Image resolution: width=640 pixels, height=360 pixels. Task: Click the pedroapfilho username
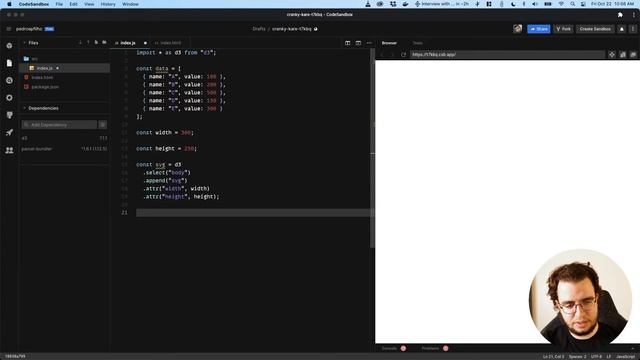pos(29,29)
